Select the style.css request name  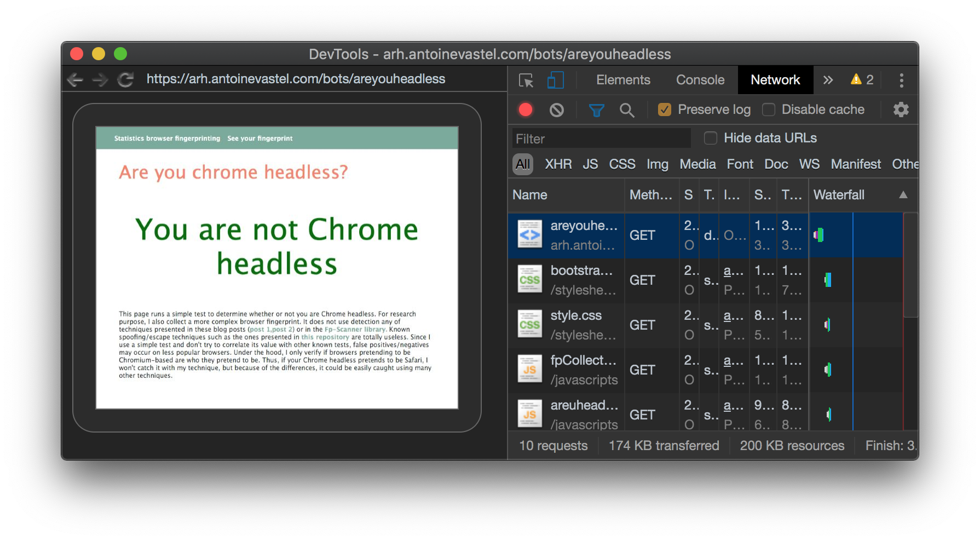(x=576, y=315)
